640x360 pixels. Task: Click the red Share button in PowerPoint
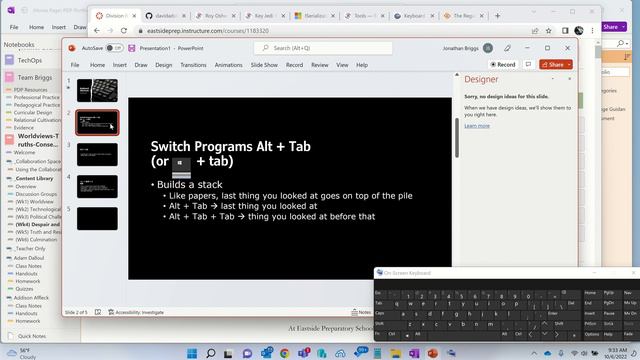(553, 64)
